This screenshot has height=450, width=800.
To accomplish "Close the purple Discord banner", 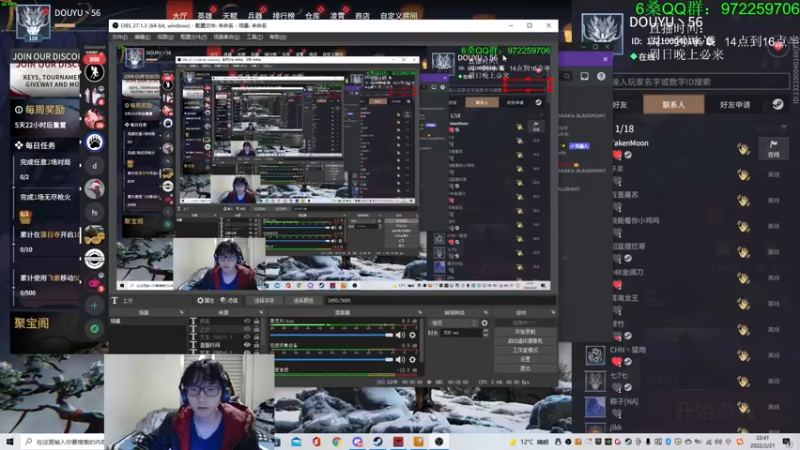I will (605, 59).
